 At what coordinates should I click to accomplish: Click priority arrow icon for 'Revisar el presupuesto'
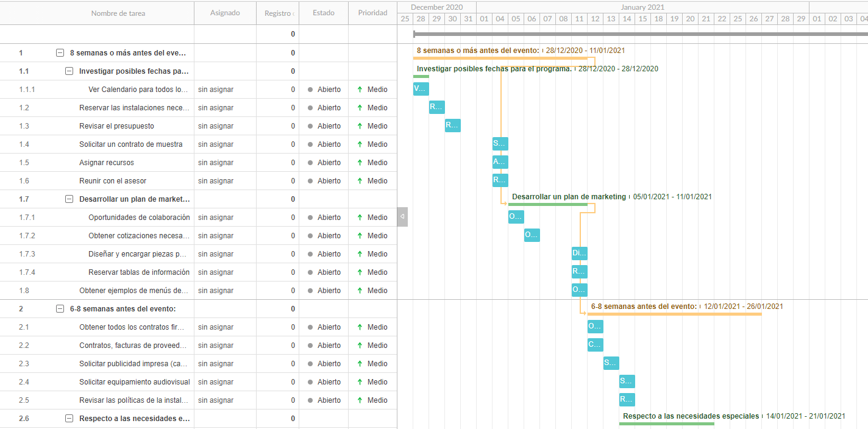point(360,126)
